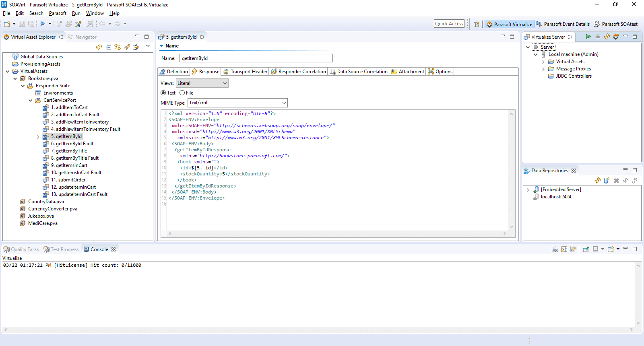Click the blue Run play toolbar button

pyautogui.click(x=43, y=24)
